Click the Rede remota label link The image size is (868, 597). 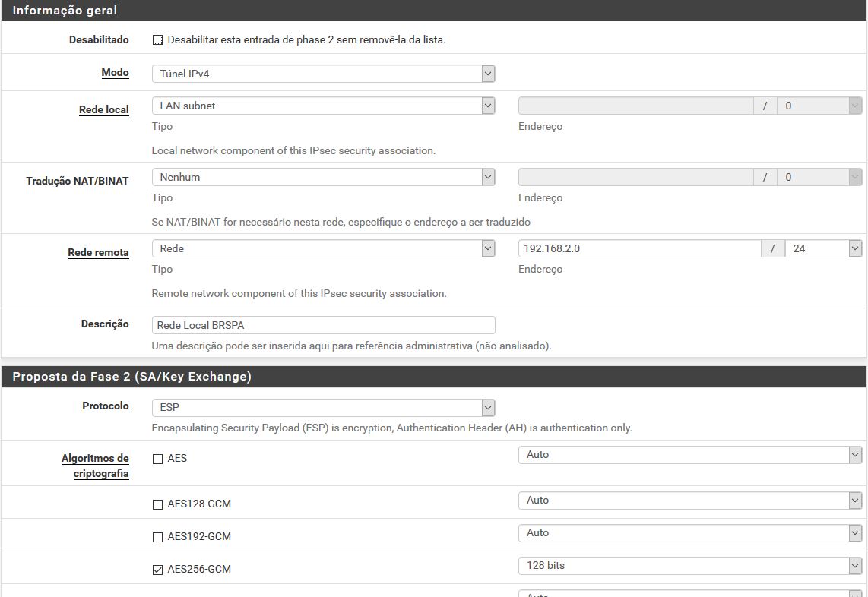click(x=98, y=253)
